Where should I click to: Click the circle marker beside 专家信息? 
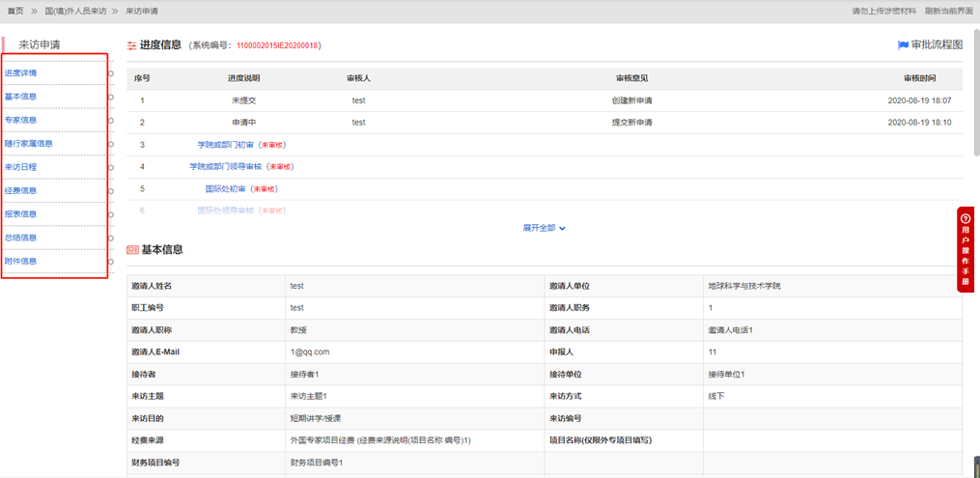(111, 121)
